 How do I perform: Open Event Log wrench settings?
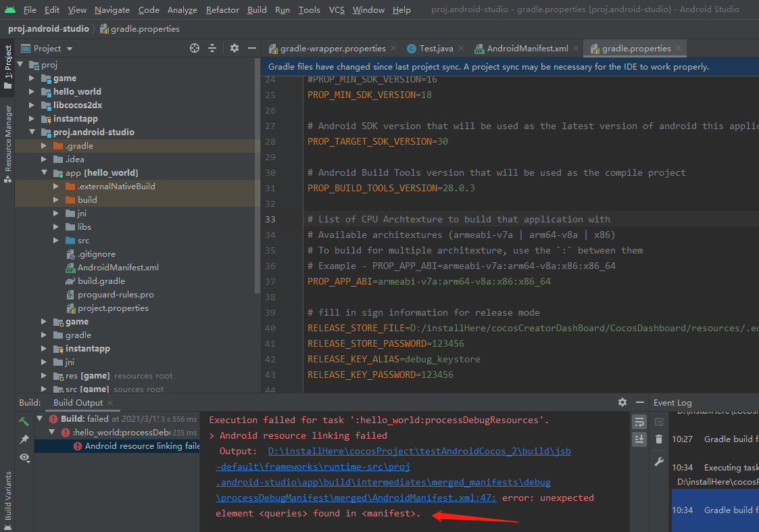tap(659, 462)
